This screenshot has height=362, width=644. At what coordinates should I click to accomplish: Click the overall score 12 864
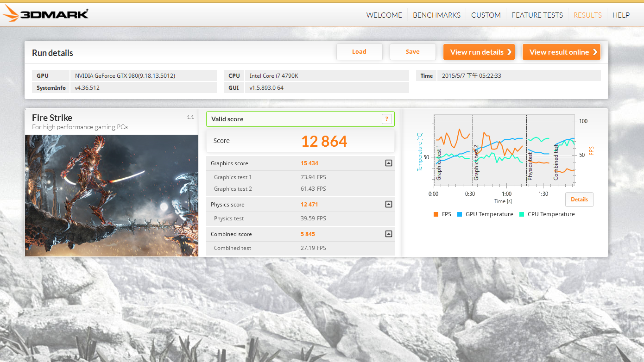point(324,141)
